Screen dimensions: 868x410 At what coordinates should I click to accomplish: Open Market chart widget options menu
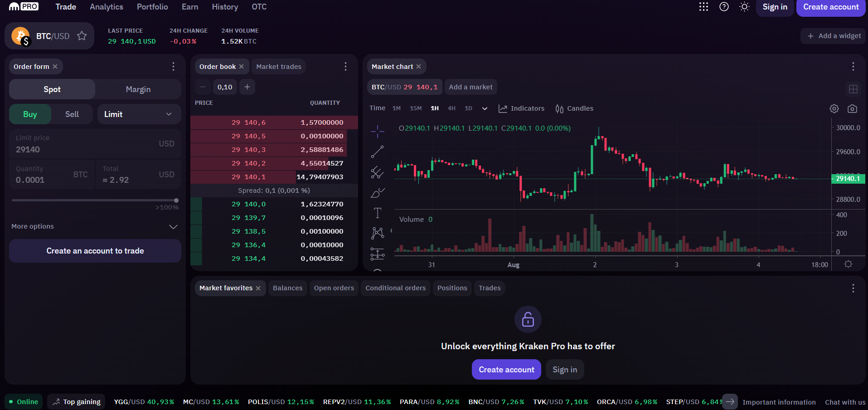(x=853, y=67)
